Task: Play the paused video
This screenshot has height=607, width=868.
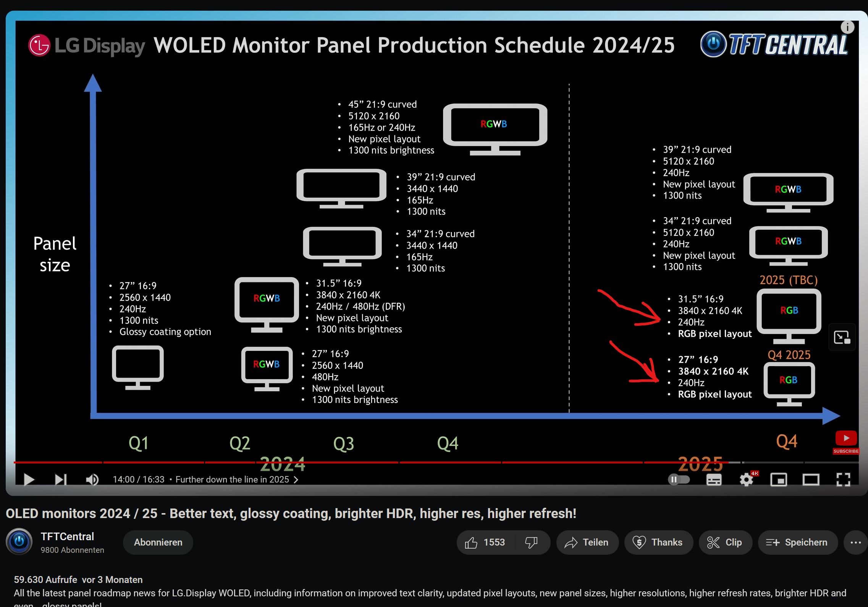Action: pos(29,479)
